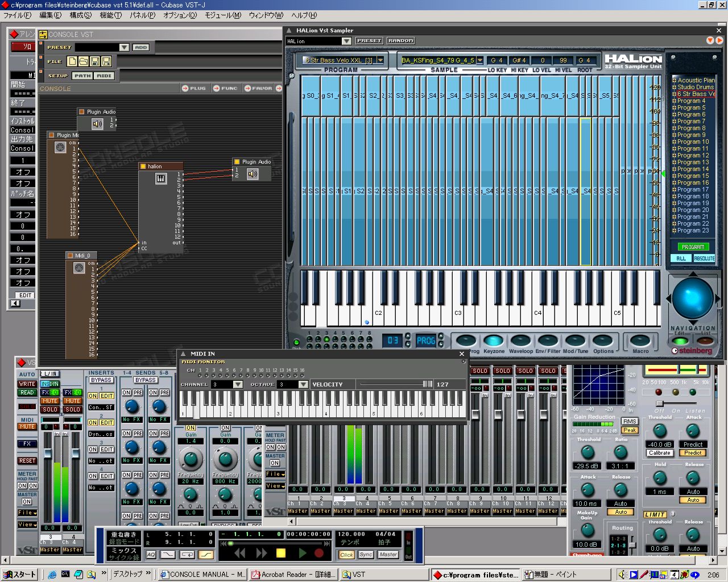Open HALion Env/Filter page

[x=548, y=340]
